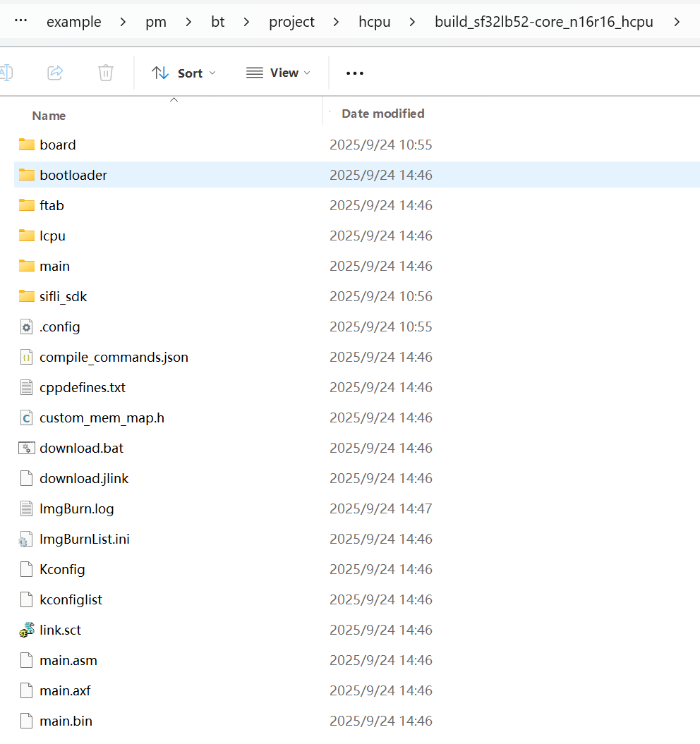
Task: Click the main.bin file icon
Action: point(27,721)
